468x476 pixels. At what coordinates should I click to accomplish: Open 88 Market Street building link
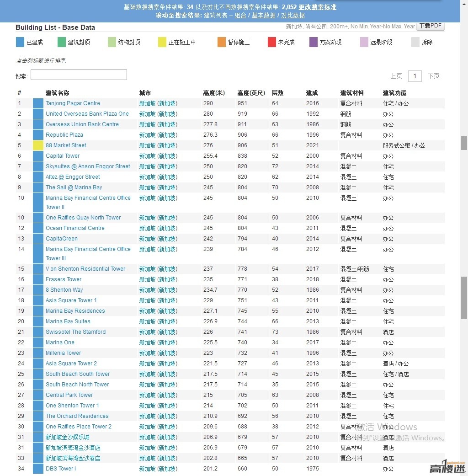66,145
